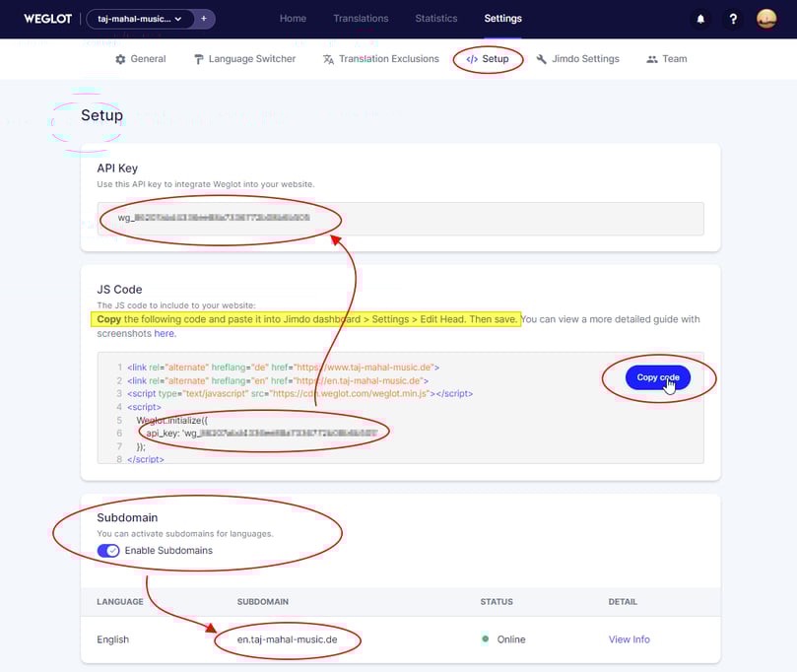Switch to the Language Switcher tab
The height and width of the screenshot is (672, 797).
pos(244,59)
